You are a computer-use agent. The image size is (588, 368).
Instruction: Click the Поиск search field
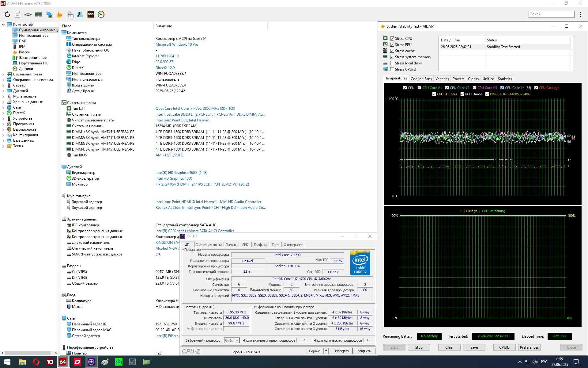tap(551, 14)
